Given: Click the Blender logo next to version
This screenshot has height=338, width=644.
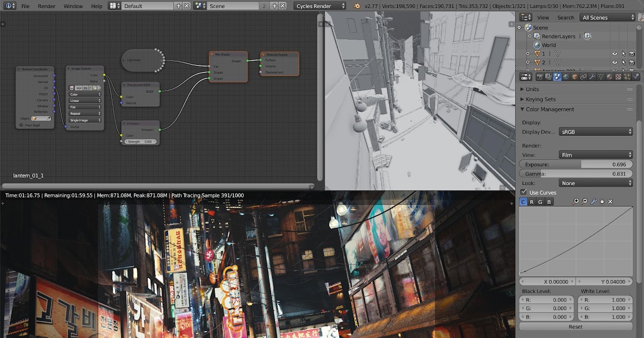Looking at the screenshot, I should (357, 6).
